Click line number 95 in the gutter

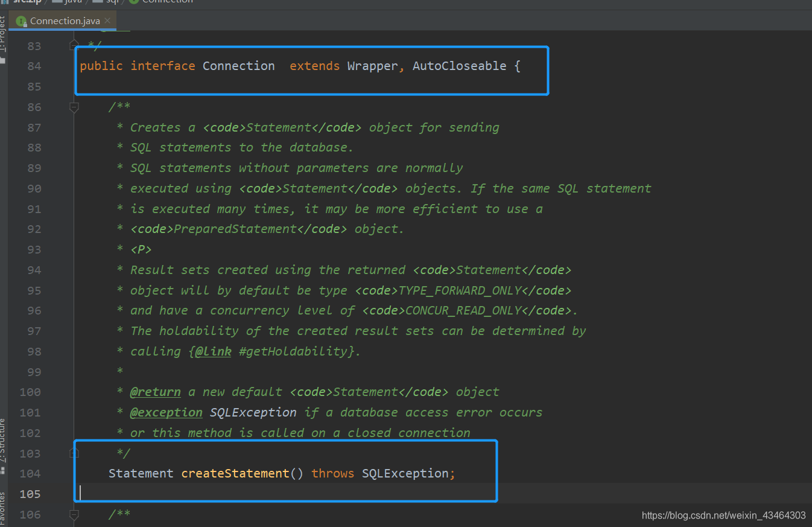tap(34, 290)
